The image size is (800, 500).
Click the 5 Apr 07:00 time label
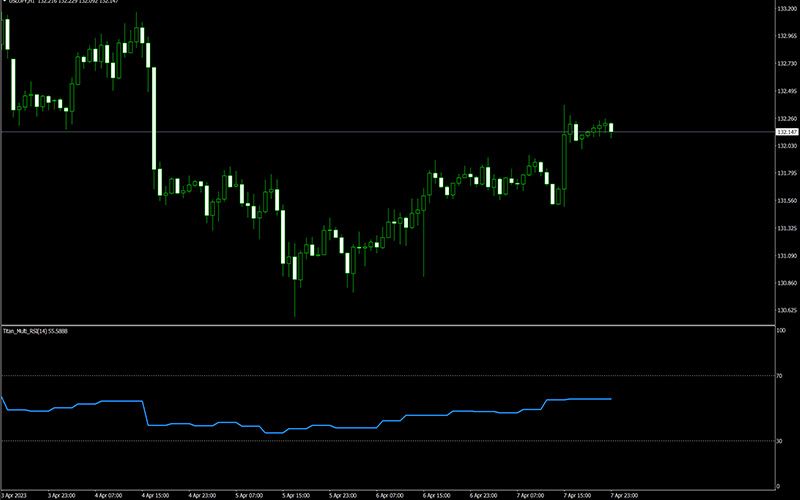(x=249, y=495)
